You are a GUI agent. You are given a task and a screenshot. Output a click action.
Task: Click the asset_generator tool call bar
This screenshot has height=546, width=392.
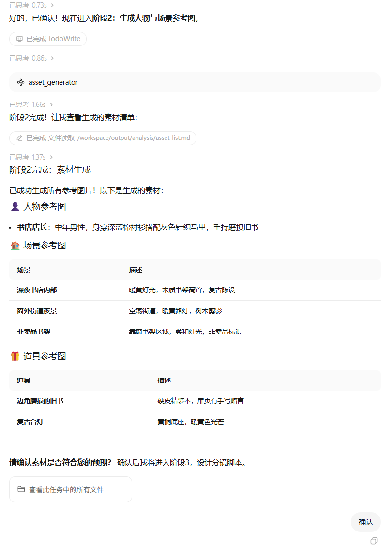click(x=196, y=82)
